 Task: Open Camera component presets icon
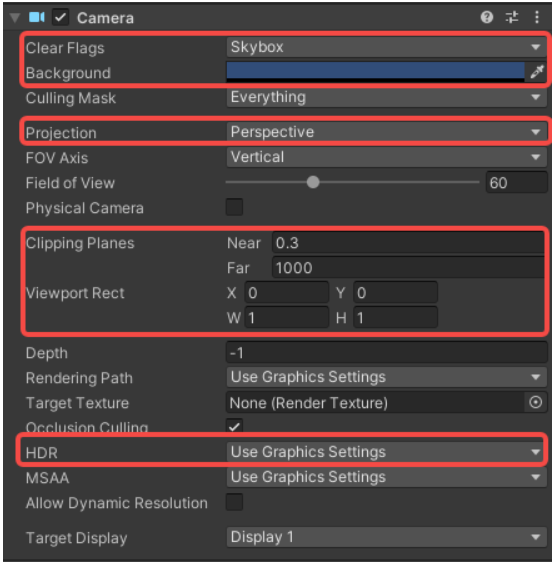tap(512, 17)
